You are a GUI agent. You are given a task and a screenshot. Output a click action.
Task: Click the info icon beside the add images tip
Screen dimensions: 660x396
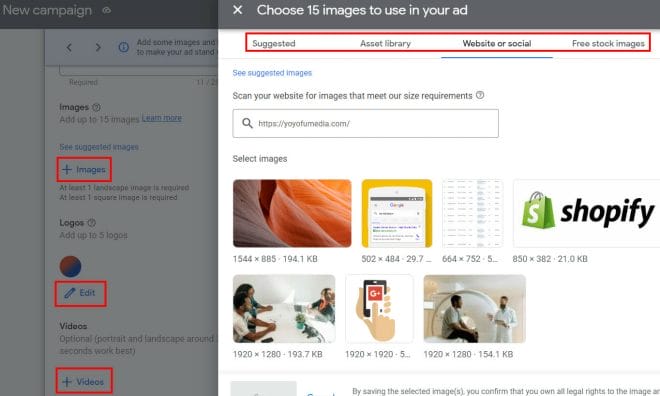point(124,47)
